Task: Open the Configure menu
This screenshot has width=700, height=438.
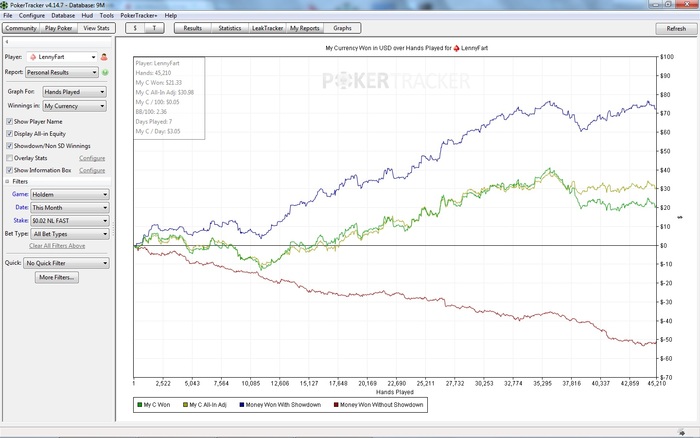Action: pos(32,15)
